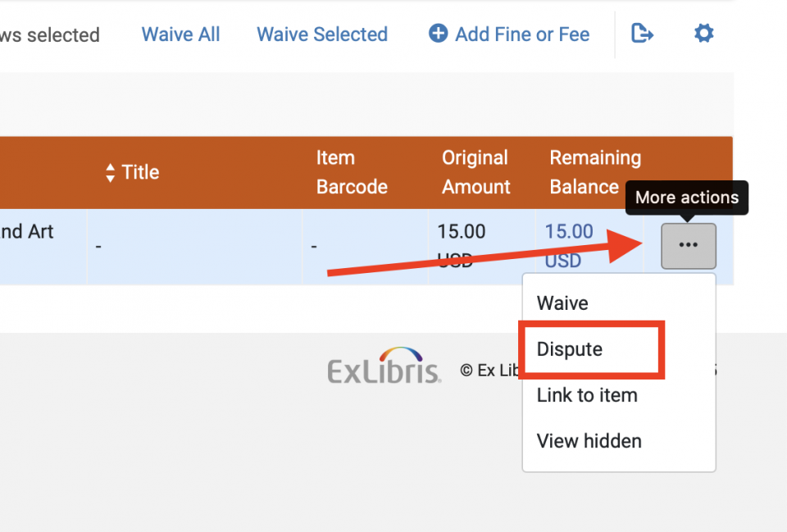Click the Remaining Balance column header

(594, 172)
